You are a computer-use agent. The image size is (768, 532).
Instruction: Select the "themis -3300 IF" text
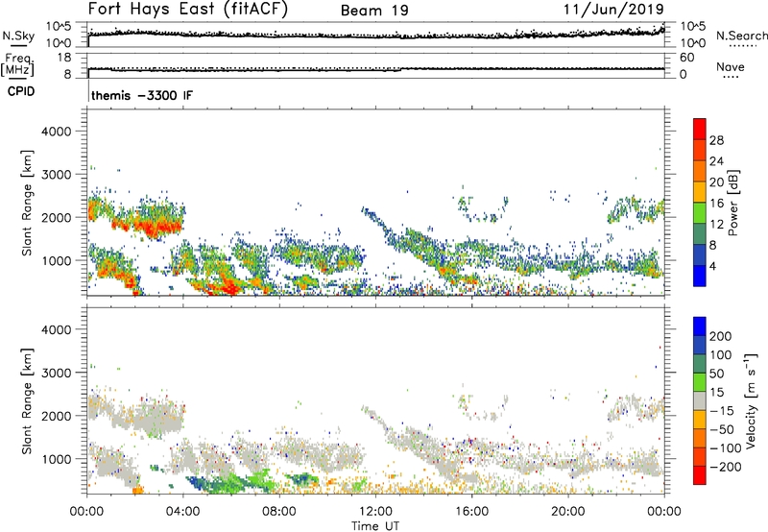(142, 95)
